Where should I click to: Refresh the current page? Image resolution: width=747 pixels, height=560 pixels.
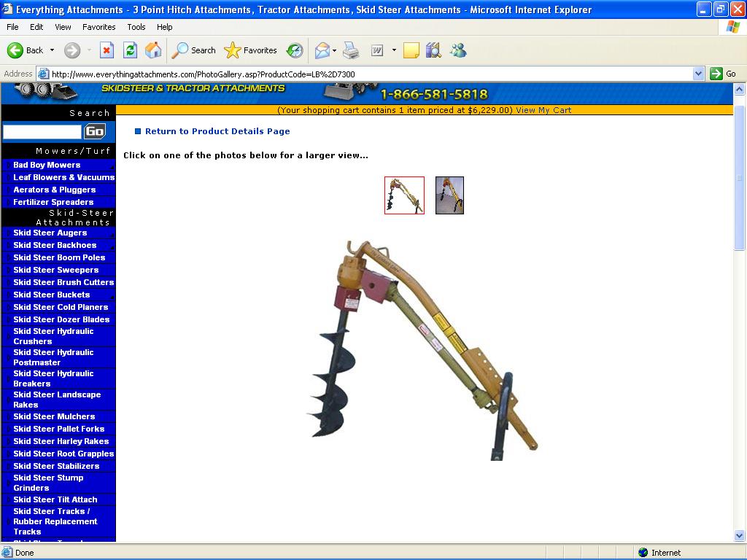pos(130,50)
